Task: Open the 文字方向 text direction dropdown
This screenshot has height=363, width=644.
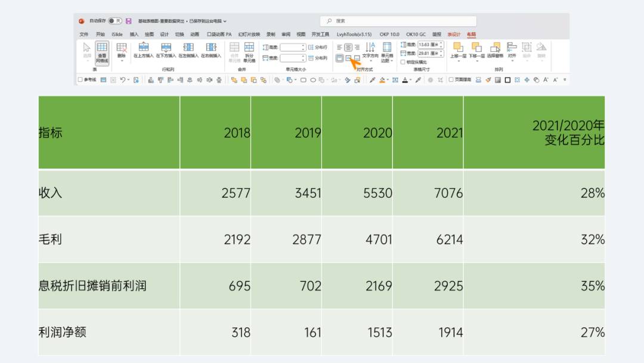Action: 370,51
